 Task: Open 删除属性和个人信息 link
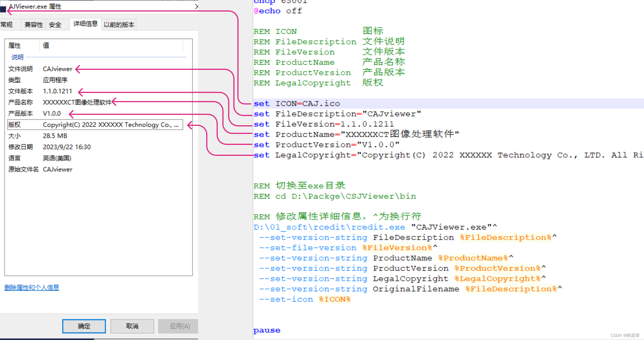tap(32, 287)
